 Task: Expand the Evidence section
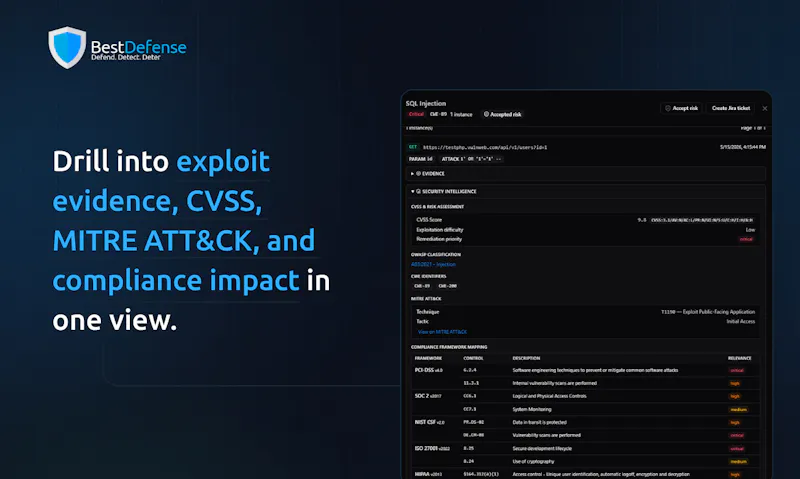click(x=586, y=173)
